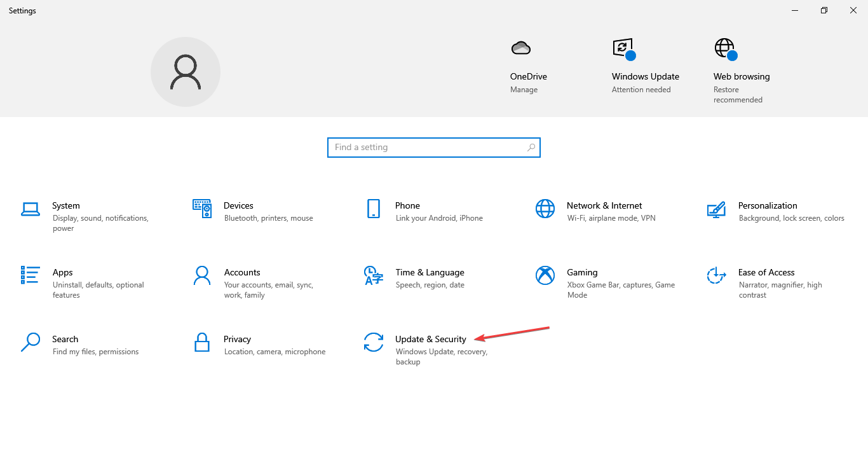The height and width of the screenshot is (463, 868).
Task: Click the Devices keyboard icon
Action: click(x=202, y=208)
